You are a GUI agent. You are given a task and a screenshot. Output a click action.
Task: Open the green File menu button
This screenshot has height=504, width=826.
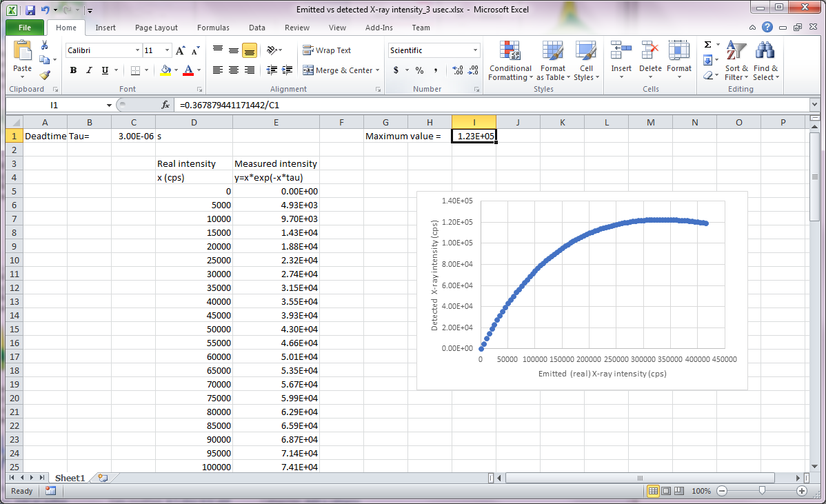(x=25, y=28)
